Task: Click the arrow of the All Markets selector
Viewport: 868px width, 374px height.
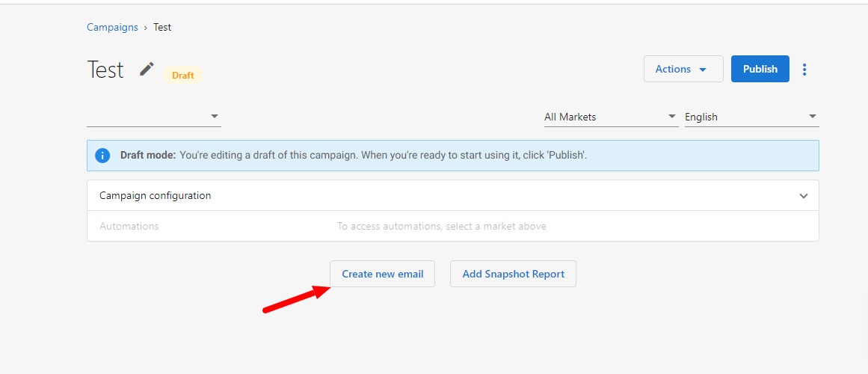Action: coord(672,117)
